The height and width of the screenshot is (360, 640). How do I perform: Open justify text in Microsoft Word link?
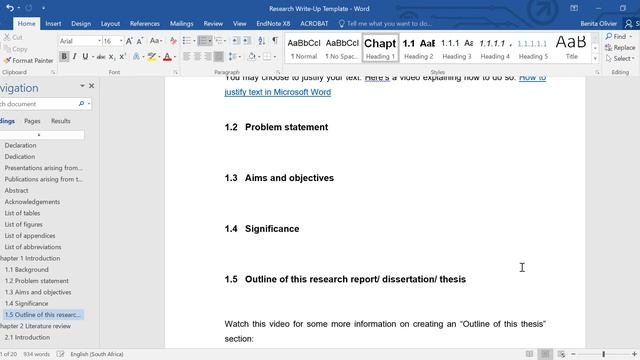tap(278, 92)
